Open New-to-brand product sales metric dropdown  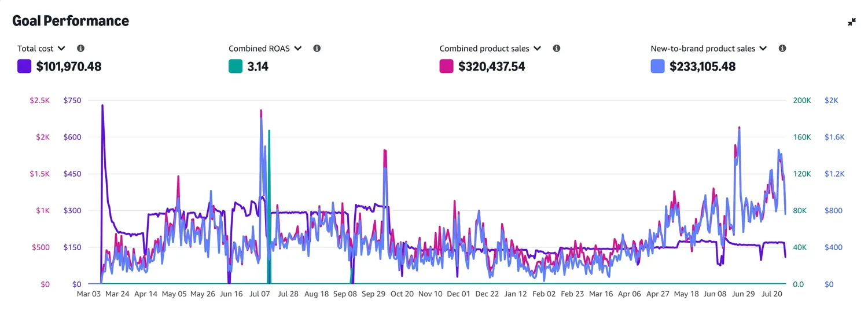click(x=709, y=49)
